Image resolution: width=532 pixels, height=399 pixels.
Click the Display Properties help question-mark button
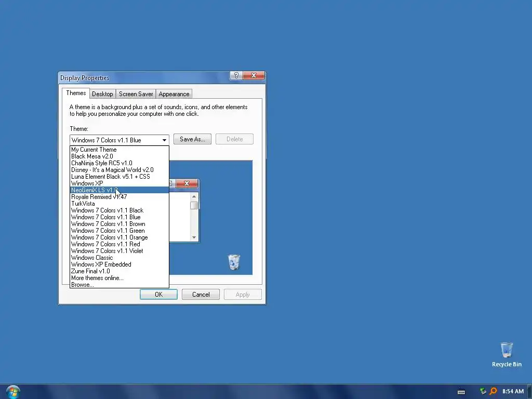(236, 75)
